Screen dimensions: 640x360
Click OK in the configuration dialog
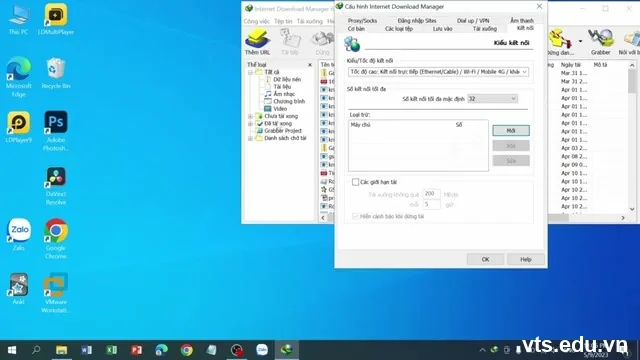click(x=485, y=259)
